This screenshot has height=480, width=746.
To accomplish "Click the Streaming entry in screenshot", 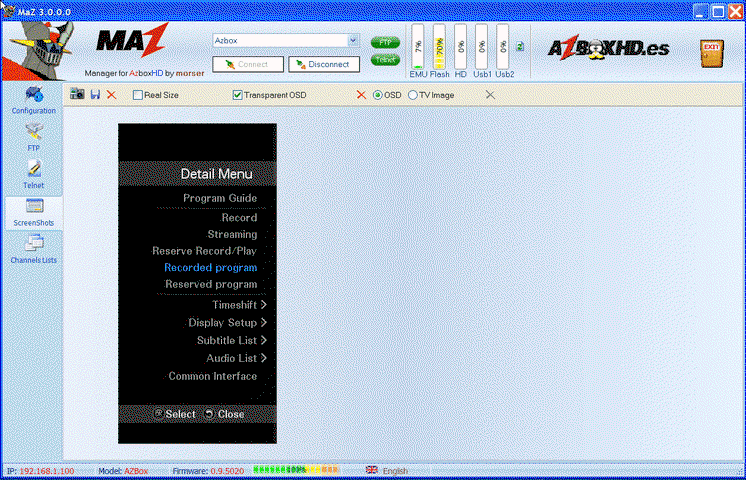I will click(x=232, y=234).
